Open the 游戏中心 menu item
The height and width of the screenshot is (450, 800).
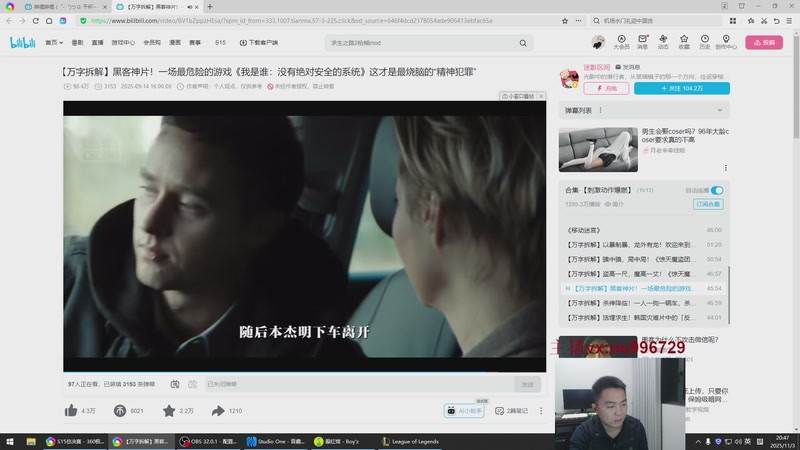coord(123,43)
